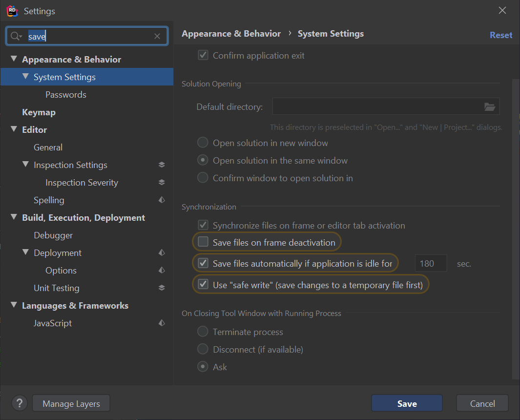
Task: Click the layer icon beside Inspection Settings
Action: point(162,165)
